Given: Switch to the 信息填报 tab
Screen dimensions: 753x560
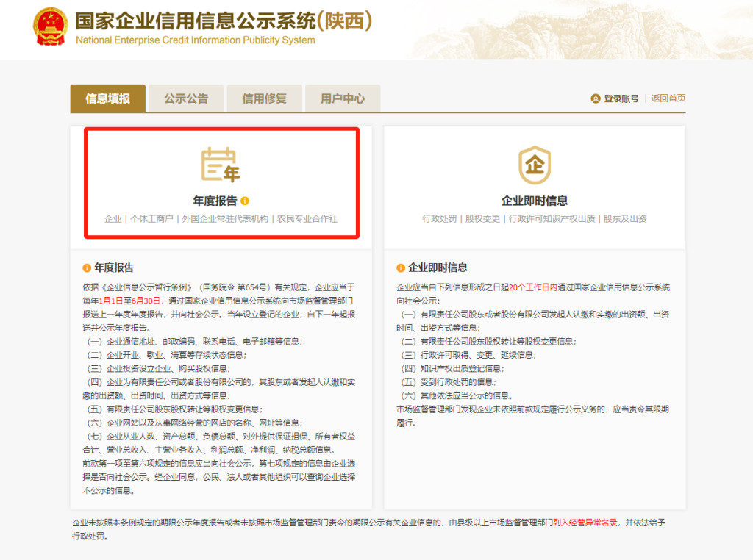Looking at the screenshot, I should tap(107, 98).
